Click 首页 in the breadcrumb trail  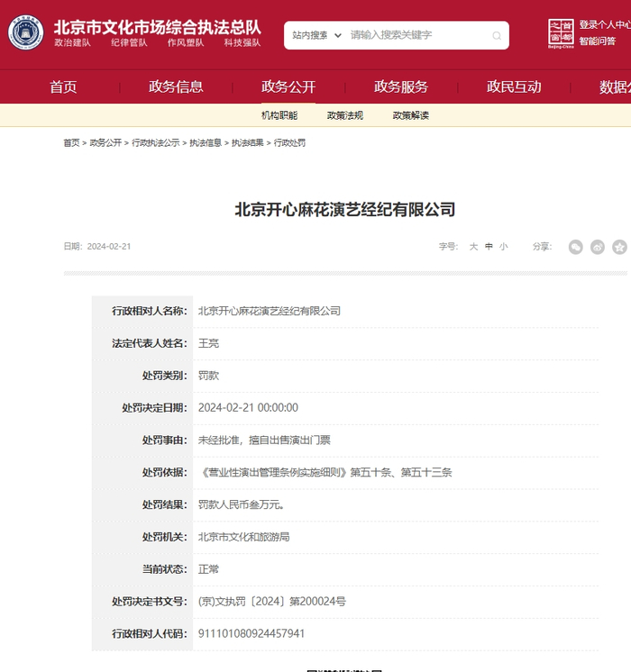71,142
